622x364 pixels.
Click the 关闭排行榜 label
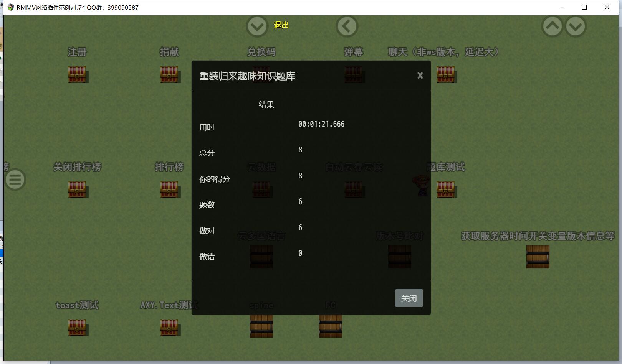77,167
